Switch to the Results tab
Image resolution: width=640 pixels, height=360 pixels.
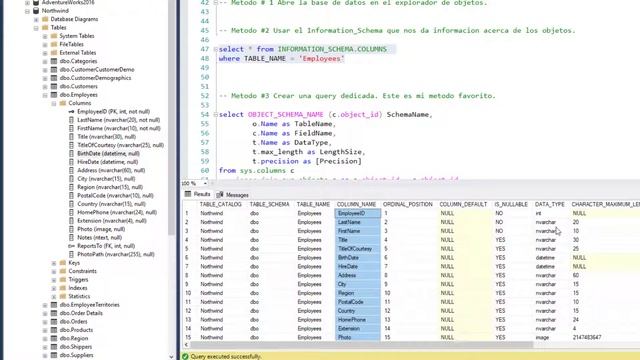(x=198, y=194)
